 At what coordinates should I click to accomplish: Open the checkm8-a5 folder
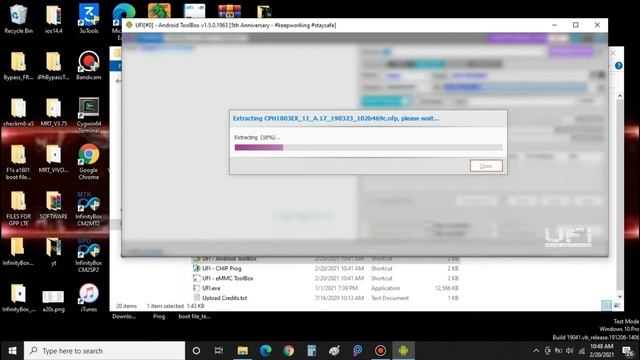pyautogui.click(x=18, y=112)
